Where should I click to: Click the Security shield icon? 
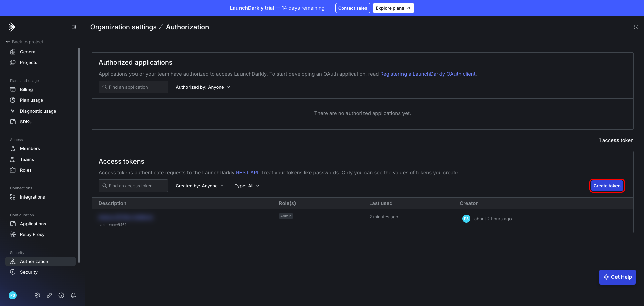tap(13, 272)
